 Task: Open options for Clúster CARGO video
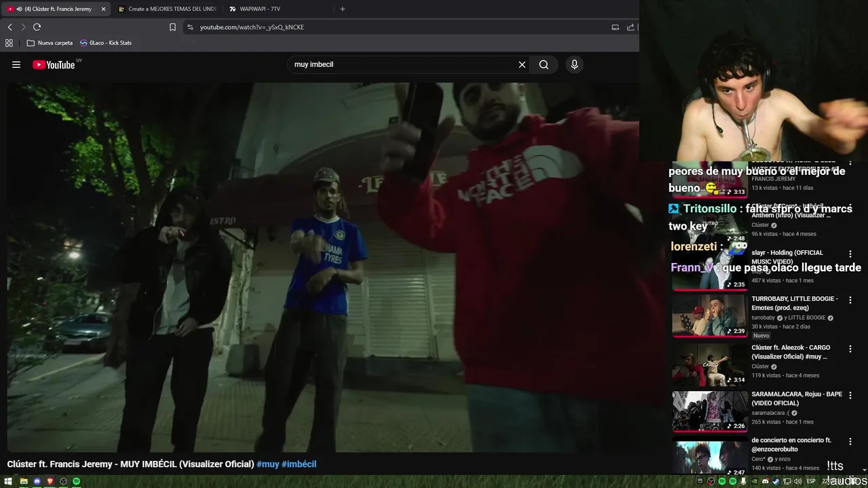[x=850, y=348]
